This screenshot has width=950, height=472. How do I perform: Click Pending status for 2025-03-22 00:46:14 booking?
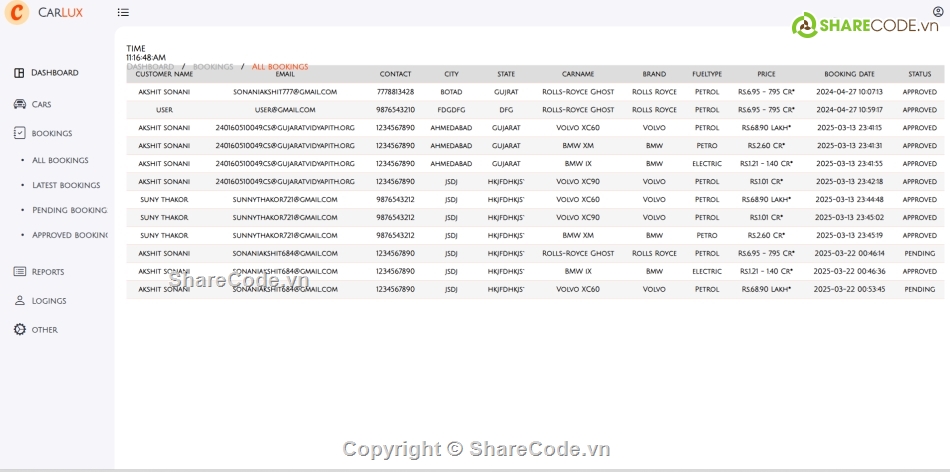(x=920, y=253)
